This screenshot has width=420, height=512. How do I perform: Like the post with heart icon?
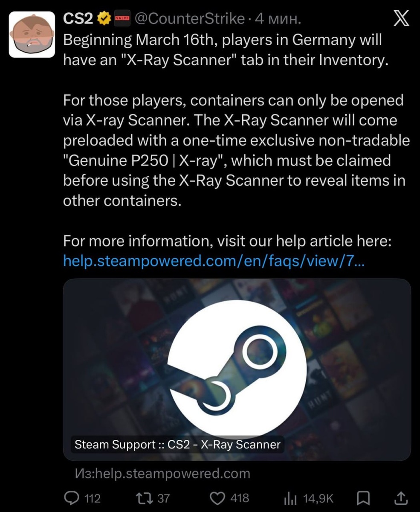point(218,497)
